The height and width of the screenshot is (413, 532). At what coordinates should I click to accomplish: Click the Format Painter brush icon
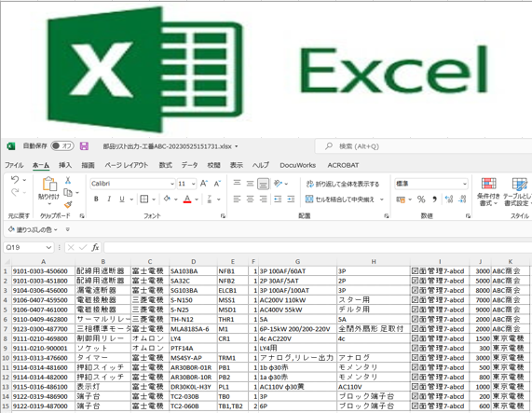pos(68,204)
